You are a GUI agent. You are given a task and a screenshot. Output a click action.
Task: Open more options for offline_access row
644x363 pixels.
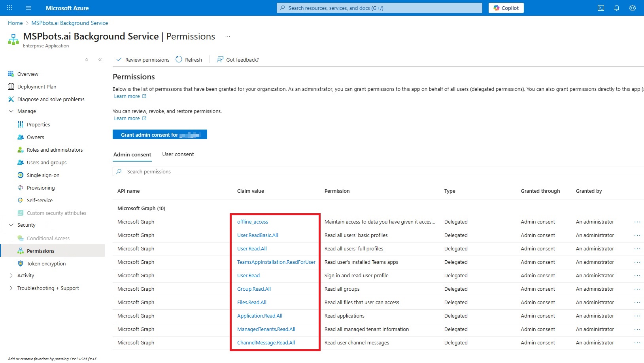[x=637, y=222]
